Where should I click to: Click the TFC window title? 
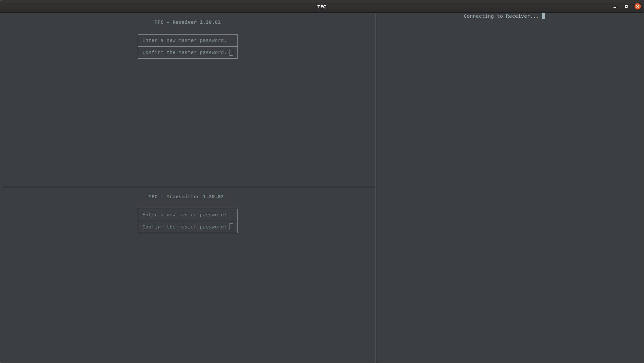click(x=322, y=7)
